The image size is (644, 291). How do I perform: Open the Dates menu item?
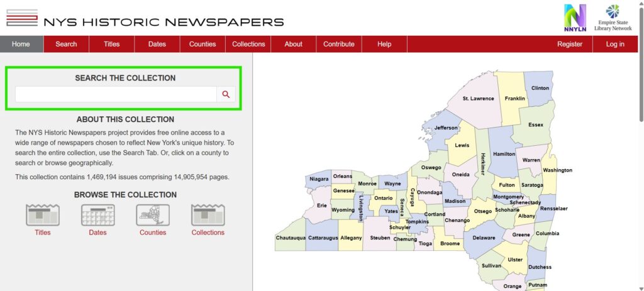pyautogui.click(x=157, y=44)
